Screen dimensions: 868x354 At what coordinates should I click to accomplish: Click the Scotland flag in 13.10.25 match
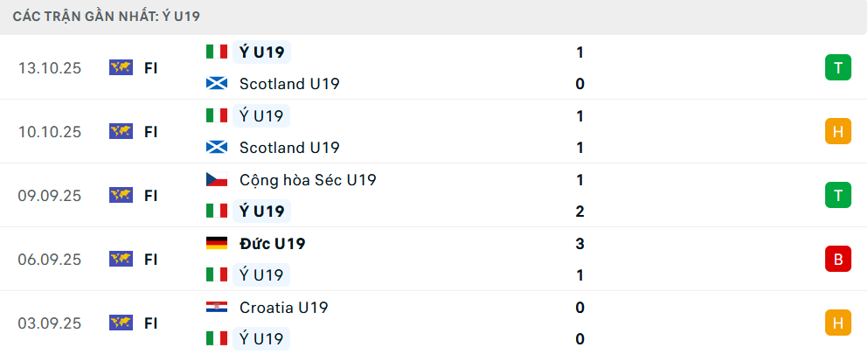point(217,84)
